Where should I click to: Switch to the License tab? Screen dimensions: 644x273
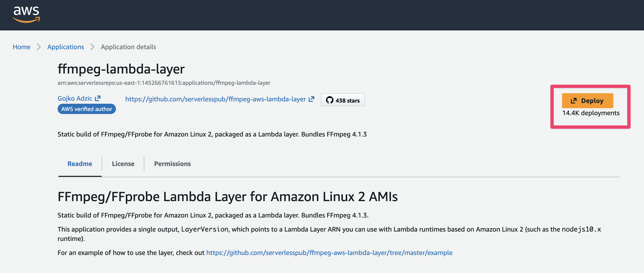click(x=123, y=163)
